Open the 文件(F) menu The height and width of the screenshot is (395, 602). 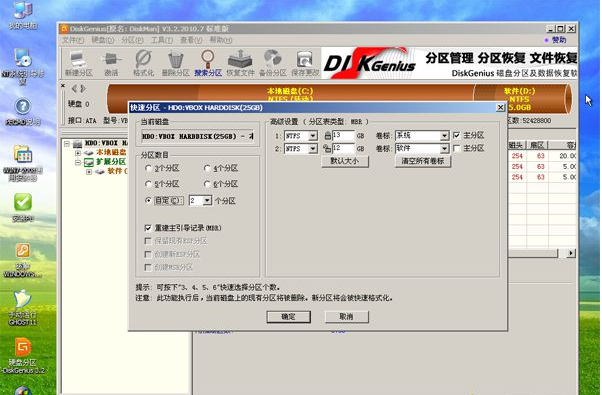pyautogui.click(x=73, y=40)
